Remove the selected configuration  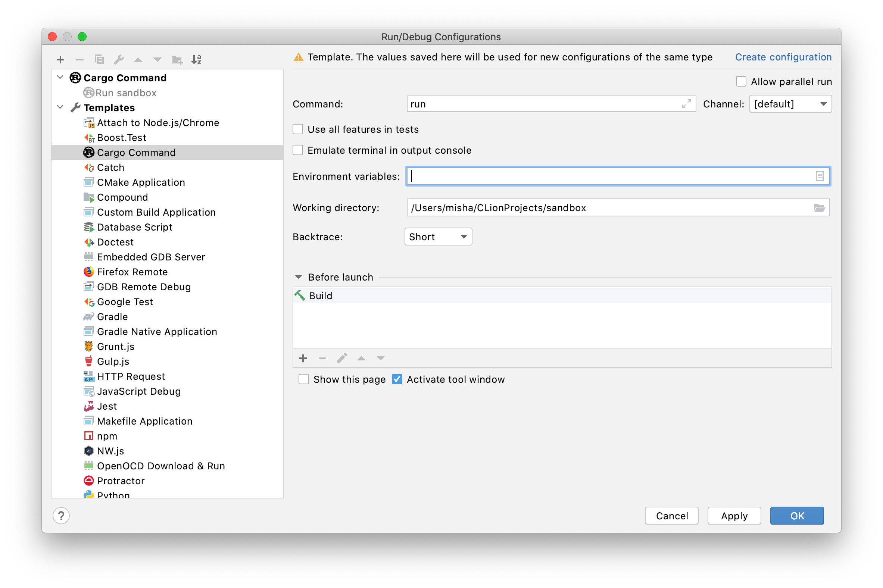coord(79,59)
